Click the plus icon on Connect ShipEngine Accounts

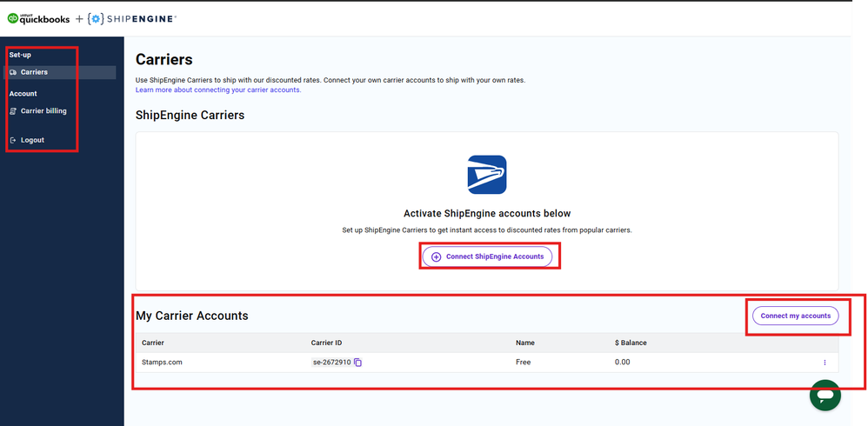click(x=437, y=256)
